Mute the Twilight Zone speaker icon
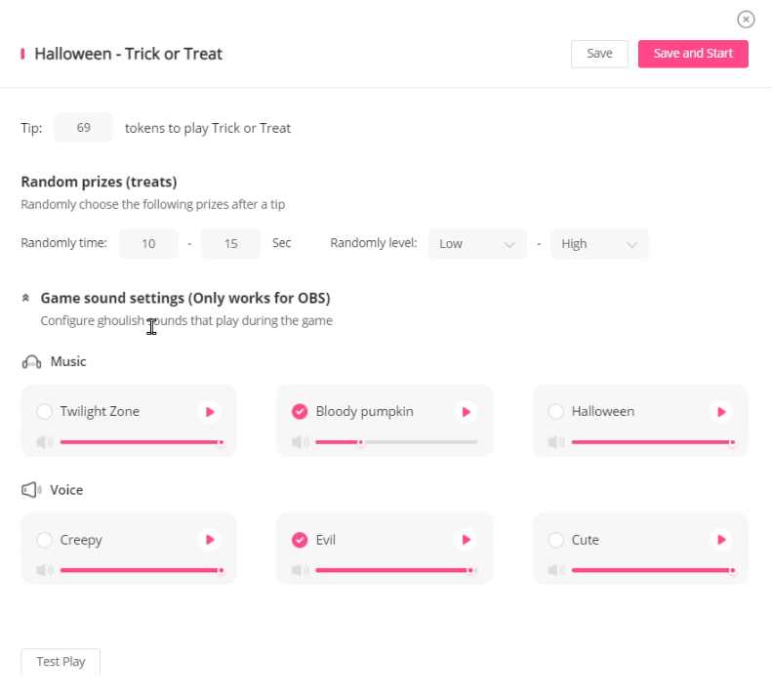The height and width of the screenshot is (700, 772). 44,442
